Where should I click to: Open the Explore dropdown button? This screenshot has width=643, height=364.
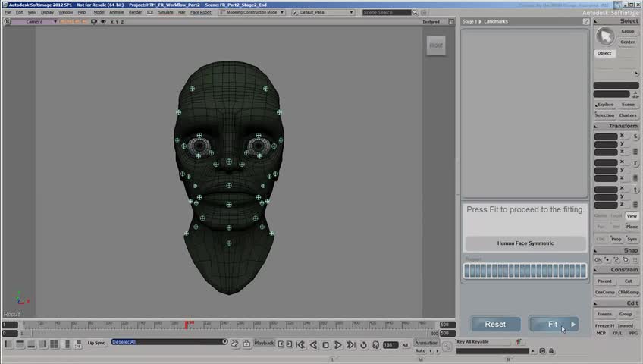coord(604,105)
